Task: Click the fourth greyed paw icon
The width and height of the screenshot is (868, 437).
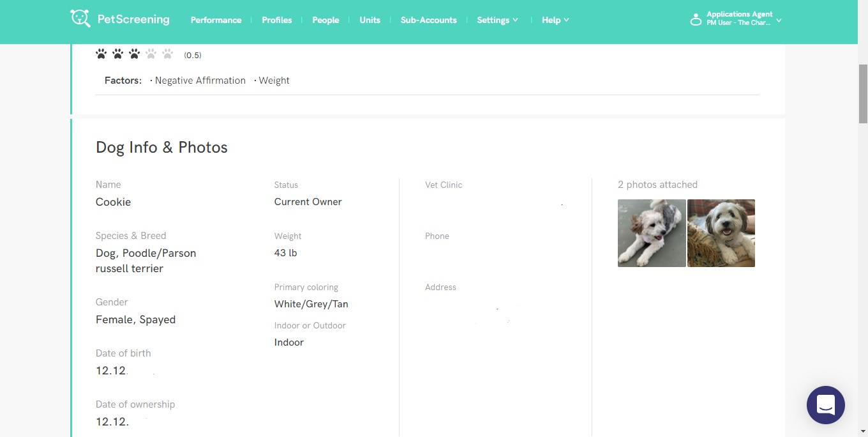Action: [x=151, y=54]
